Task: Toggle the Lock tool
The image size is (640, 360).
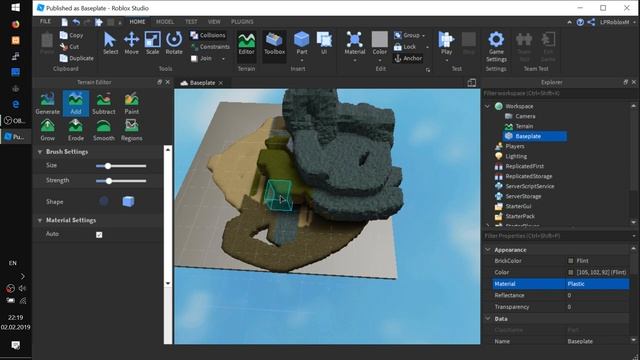Action: pyautogui.click(x=405, y=47)
